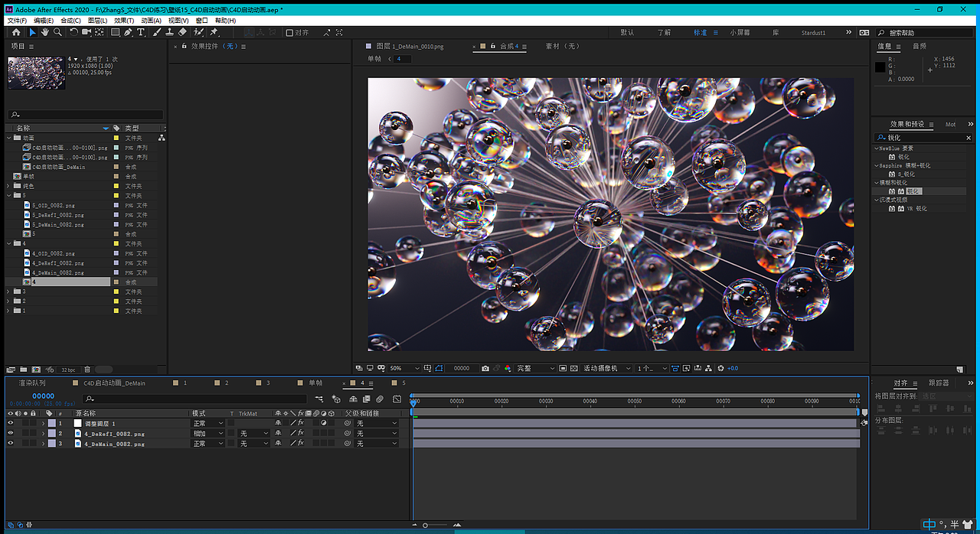Select the Pen tool
The height and width of the screenshot is (534, 980).
coord(128,33)
